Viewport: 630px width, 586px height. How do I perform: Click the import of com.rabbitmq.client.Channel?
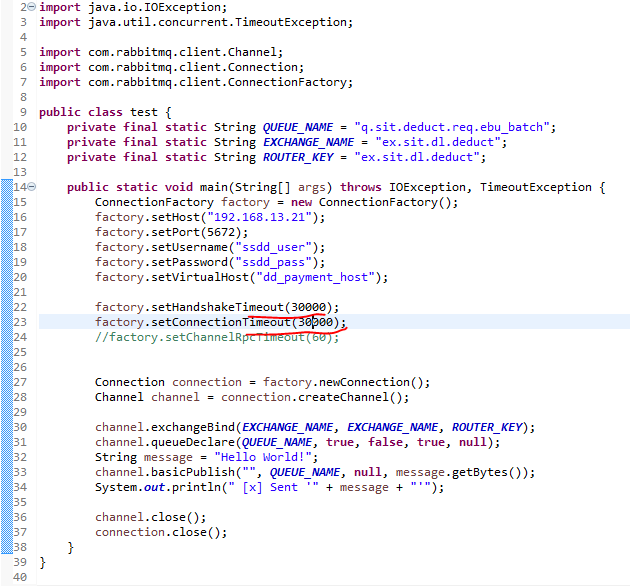click(x=161, y=52)
